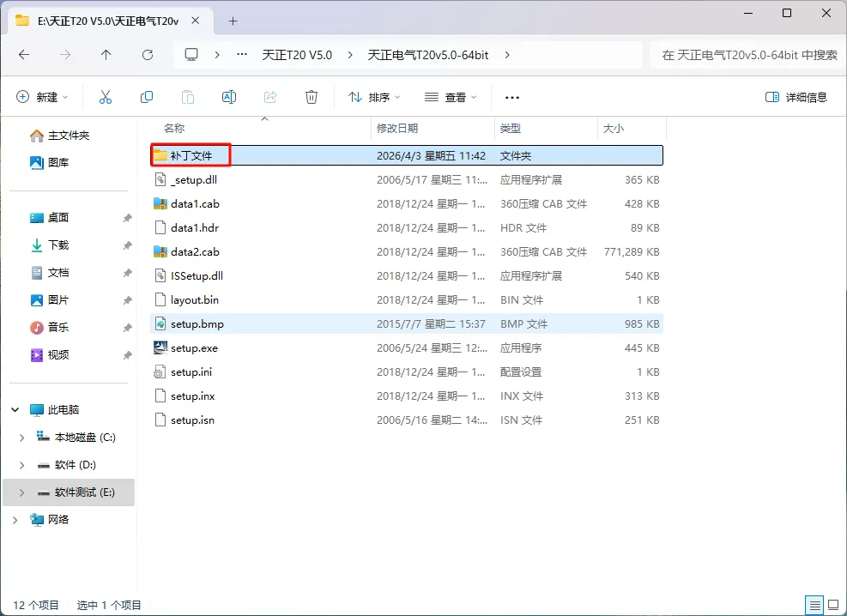The image size is (847, 616).
Task: Select the setup.ini settings file icon
Action: pyautogui.click(x=160, y=372)
